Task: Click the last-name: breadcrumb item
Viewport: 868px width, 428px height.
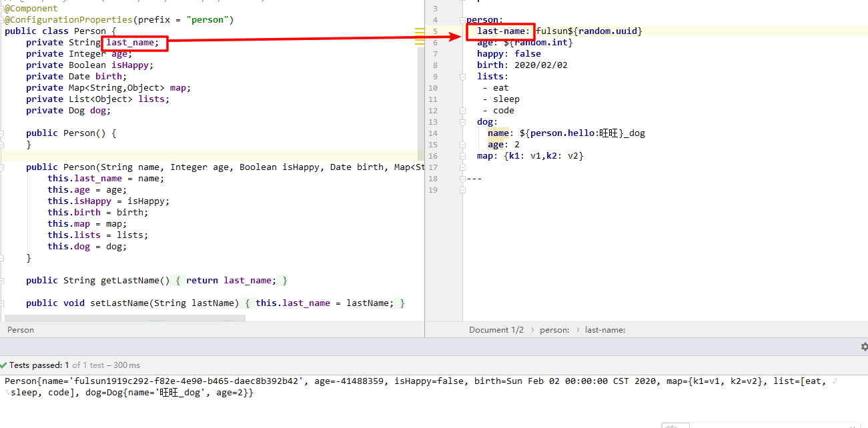Action: pos(605,330)
